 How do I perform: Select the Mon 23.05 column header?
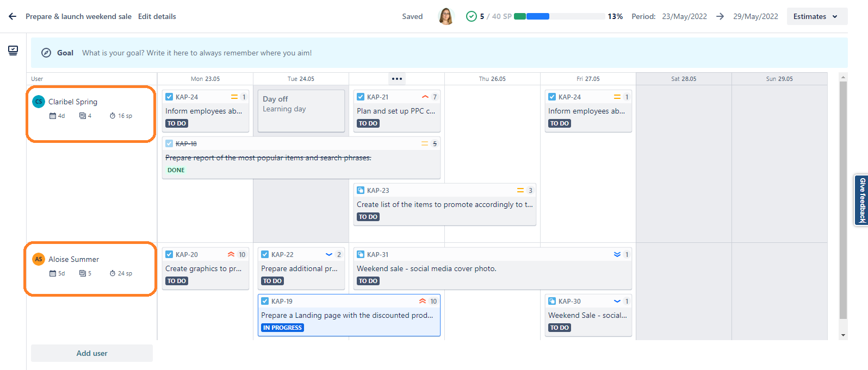pos(206,79)
